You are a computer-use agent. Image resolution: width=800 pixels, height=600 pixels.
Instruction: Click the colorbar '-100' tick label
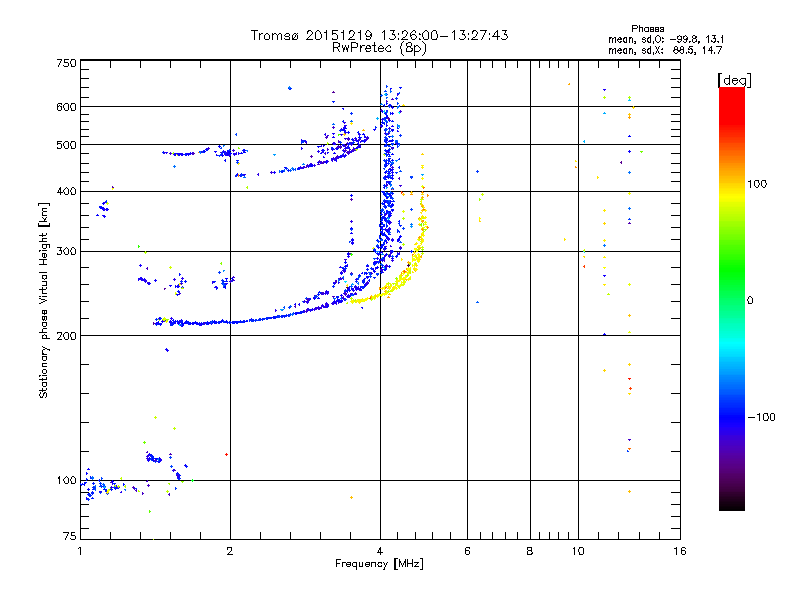pos(762,417)
